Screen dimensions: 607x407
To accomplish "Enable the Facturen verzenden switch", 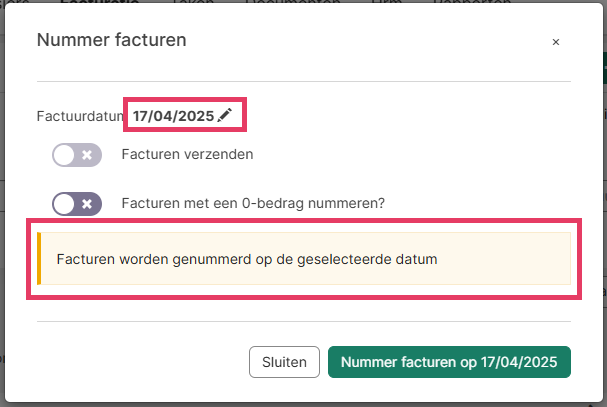I will 77,155.
